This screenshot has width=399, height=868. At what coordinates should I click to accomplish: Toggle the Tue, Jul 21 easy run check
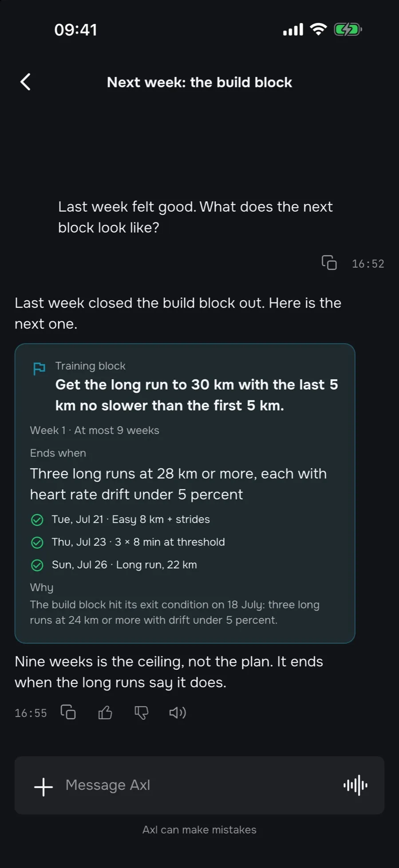(37, 519)
